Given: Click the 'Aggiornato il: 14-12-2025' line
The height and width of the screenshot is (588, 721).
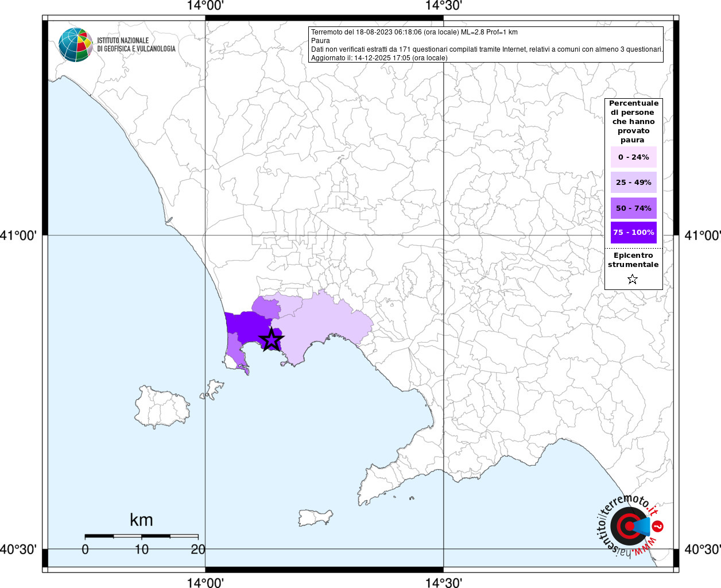Looking at the screenshot, I should [x=379, y=58].
